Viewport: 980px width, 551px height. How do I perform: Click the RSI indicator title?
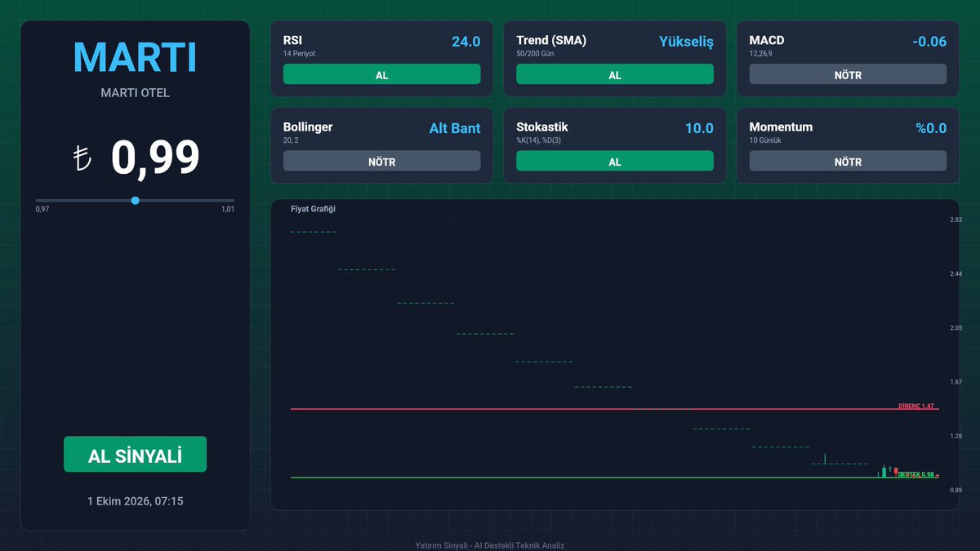(x=293, y=40)
